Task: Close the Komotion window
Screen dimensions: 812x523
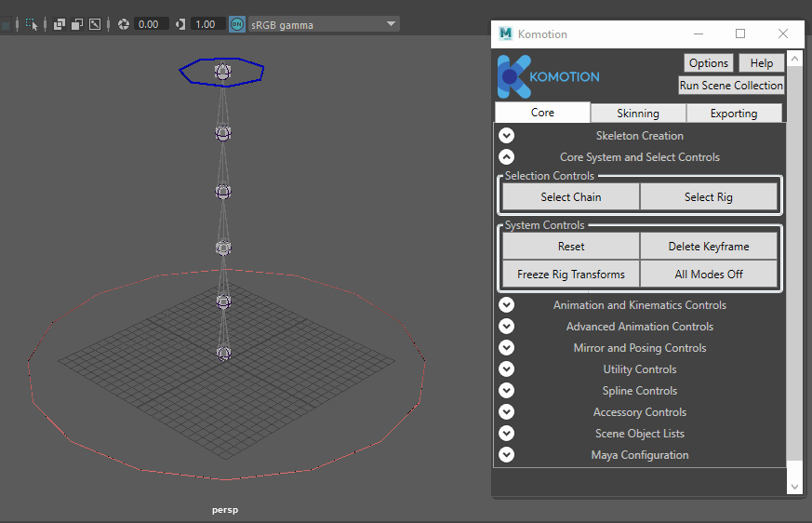Action: (x=783, y=34)
